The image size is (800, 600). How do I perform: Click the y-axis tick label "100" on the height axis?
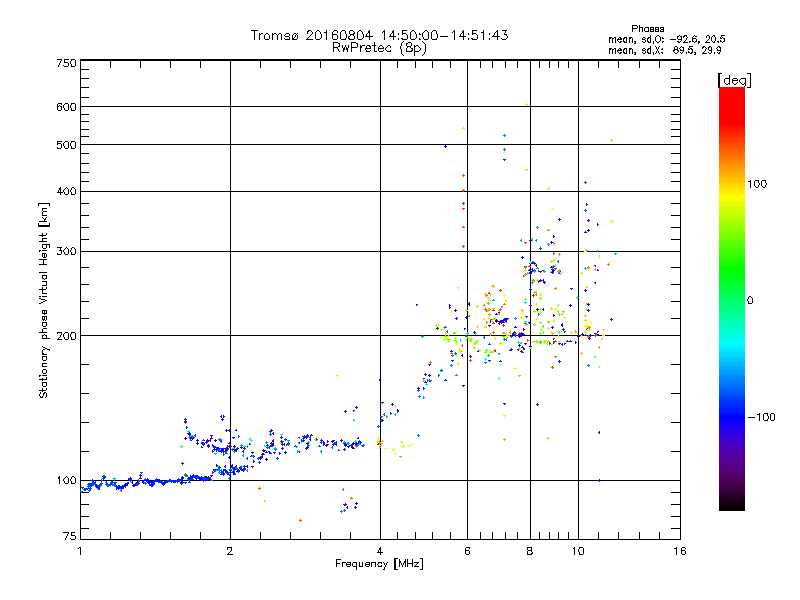coord(66,481)
